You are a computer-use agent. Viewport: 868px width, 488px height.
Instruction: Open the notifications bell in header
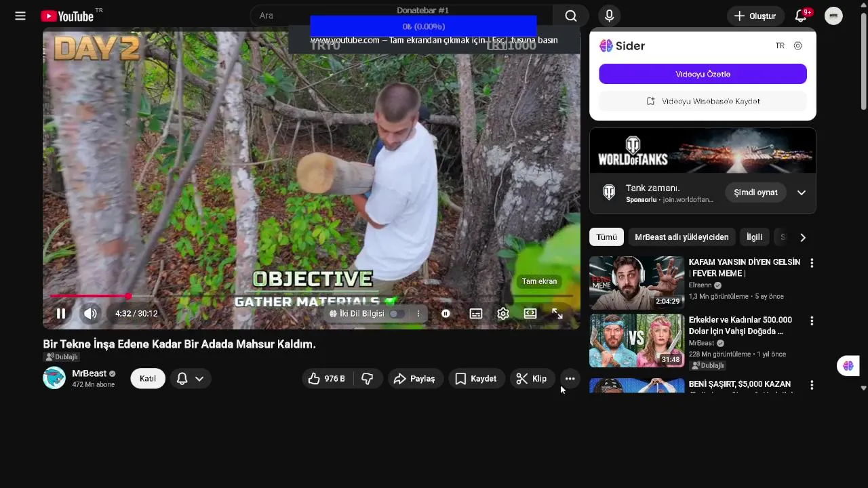point(801,16)
